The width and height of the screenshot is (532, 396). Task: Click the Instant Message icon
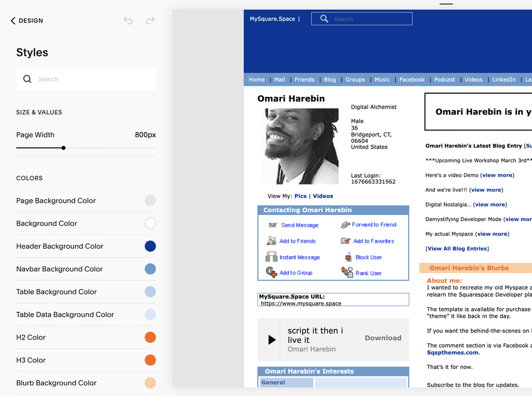click(x=271, y=257)
